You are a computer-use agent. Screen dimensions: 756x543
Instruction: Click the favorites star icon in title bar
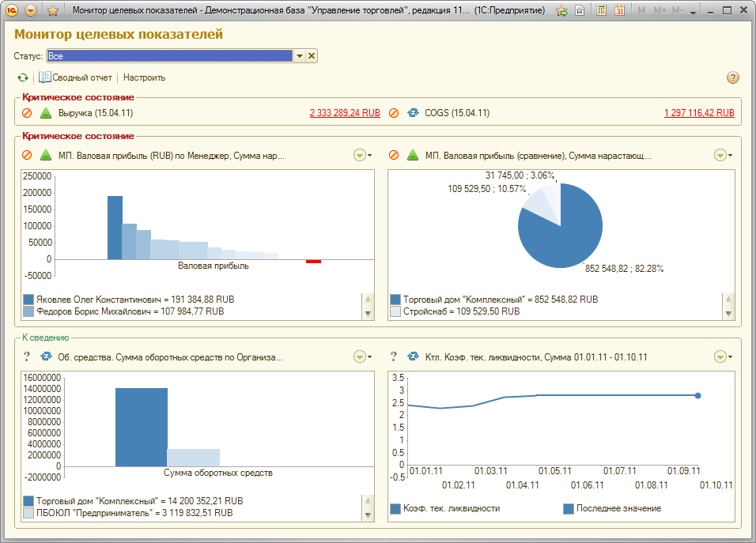[x=53, y=10]
